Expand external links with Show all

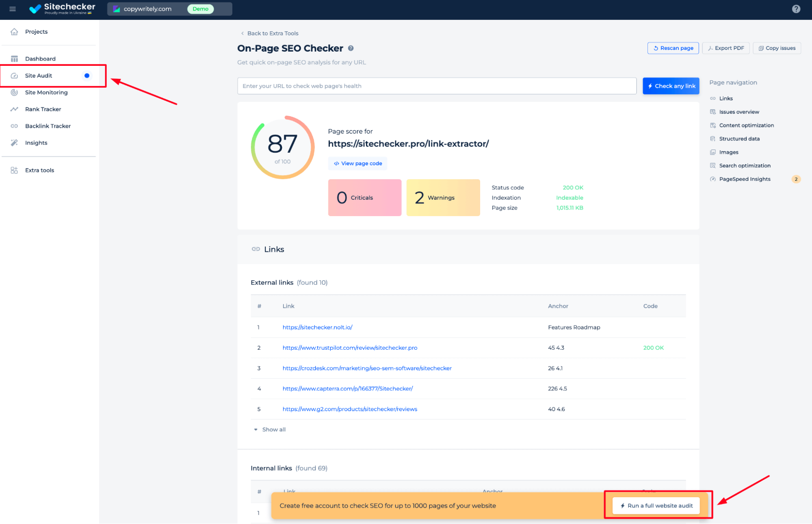(x=269, y=429)
